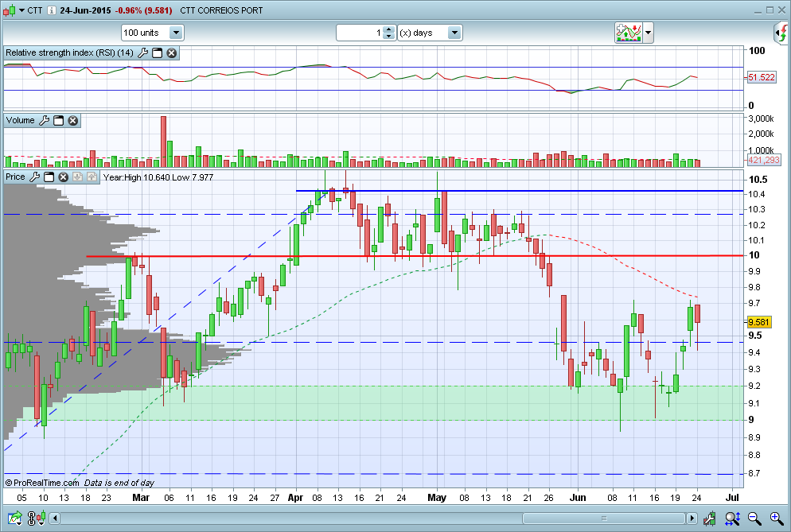Screen dimensions: 791x532
Task: Zoom out with the minus magnifier icon
Action: (x=754, y=518)
